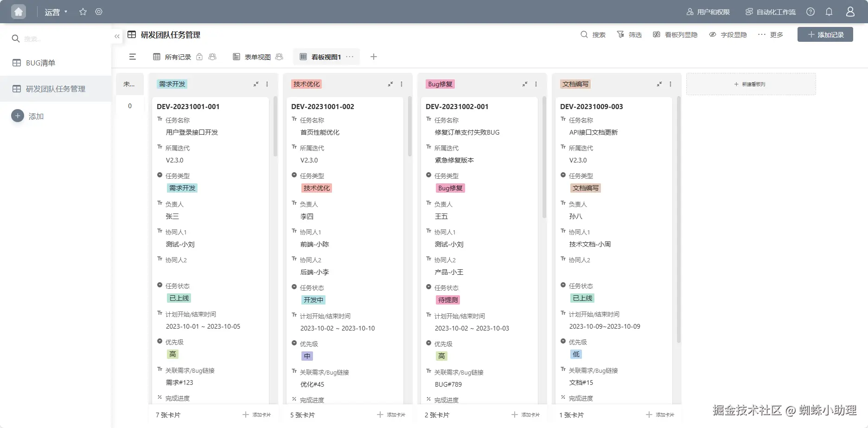Click 新建看板列 to add column

click(751, 84)
